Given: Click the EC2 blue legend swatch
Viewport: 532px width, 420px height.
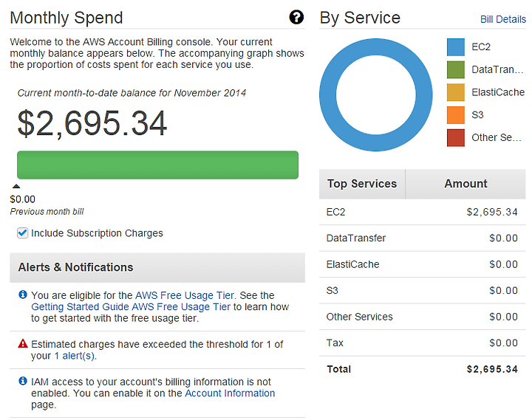Looking at the screenshot, I should point(456,47).
